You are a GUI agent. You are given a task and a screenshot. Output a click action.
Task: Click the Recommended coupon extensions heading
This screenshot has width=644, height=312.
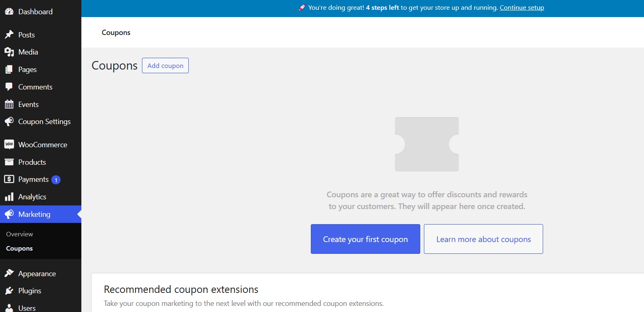point(181,290)
